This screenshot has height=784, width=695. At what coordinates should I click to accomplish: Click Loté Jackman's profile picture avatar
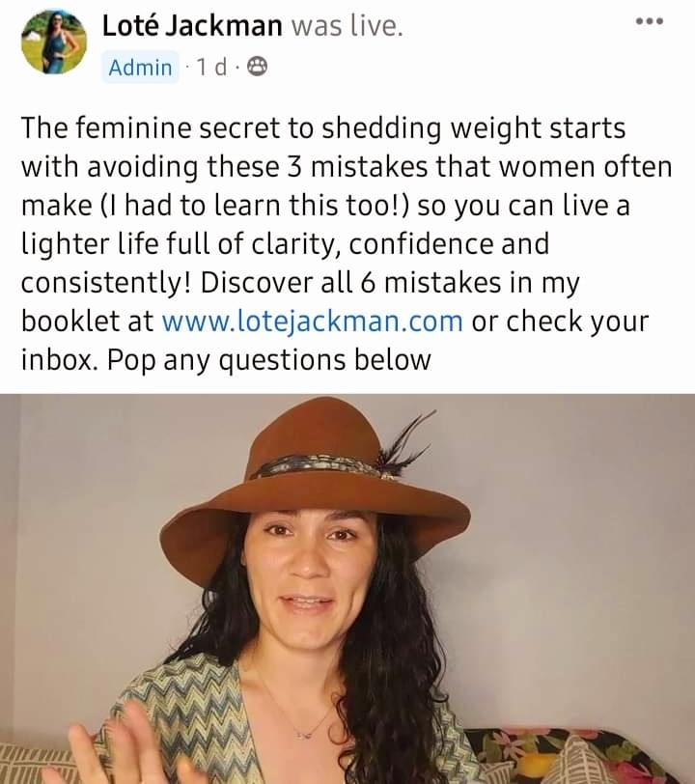pos(54,42)
